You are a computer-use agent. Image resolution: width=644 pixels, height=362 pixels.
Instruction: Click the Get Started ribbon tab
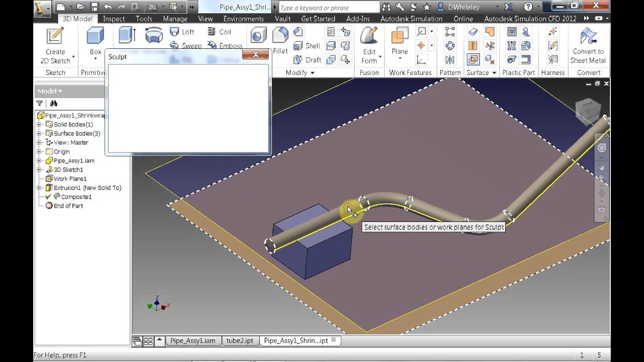[x=318, y=19]
